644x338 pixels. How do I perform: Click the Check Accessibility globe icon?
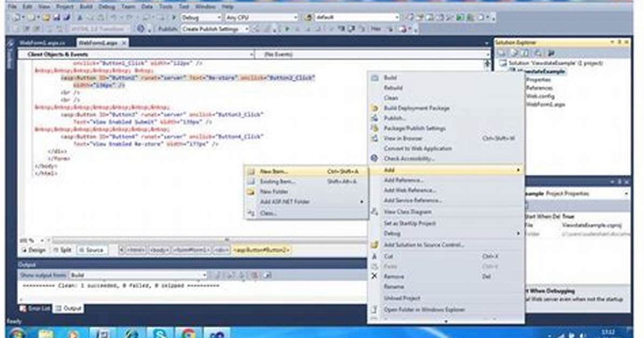tap(374, 158)
